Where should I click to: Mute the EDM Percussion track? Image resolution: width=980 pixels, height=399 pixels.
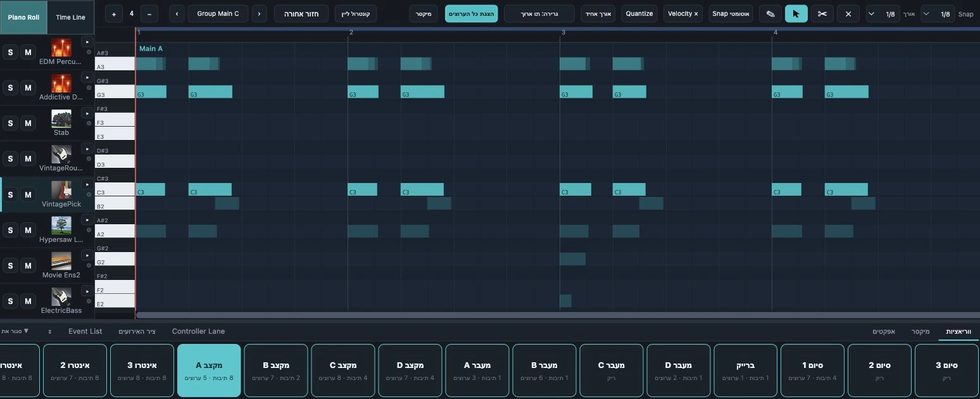click(28, 52)
